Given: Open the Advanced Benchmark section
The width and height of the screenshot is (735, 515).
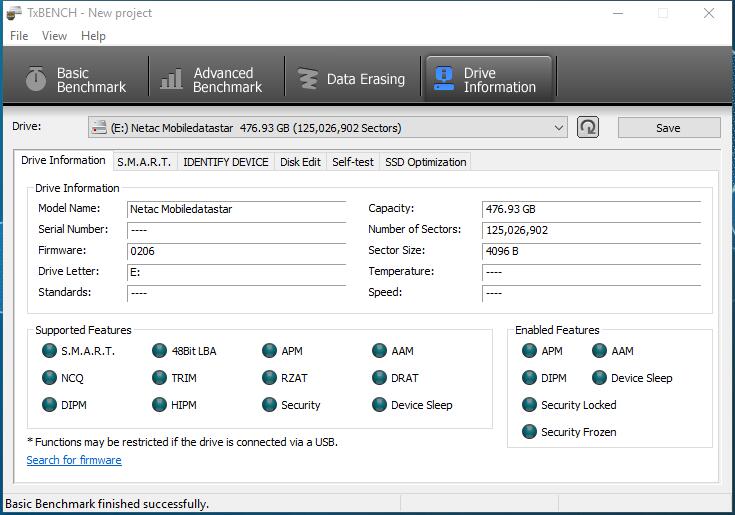Looking at the screenshot, I should click(217, 77).
